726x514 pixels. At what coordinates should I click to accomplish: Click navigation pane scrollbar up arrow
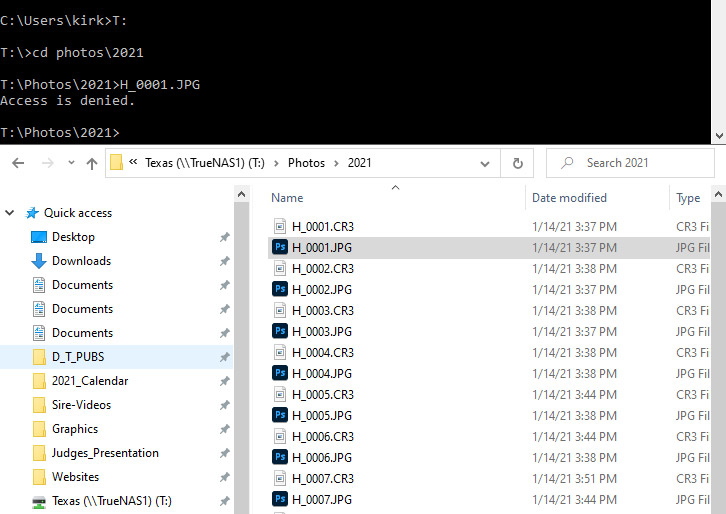[x=241, y=194]
